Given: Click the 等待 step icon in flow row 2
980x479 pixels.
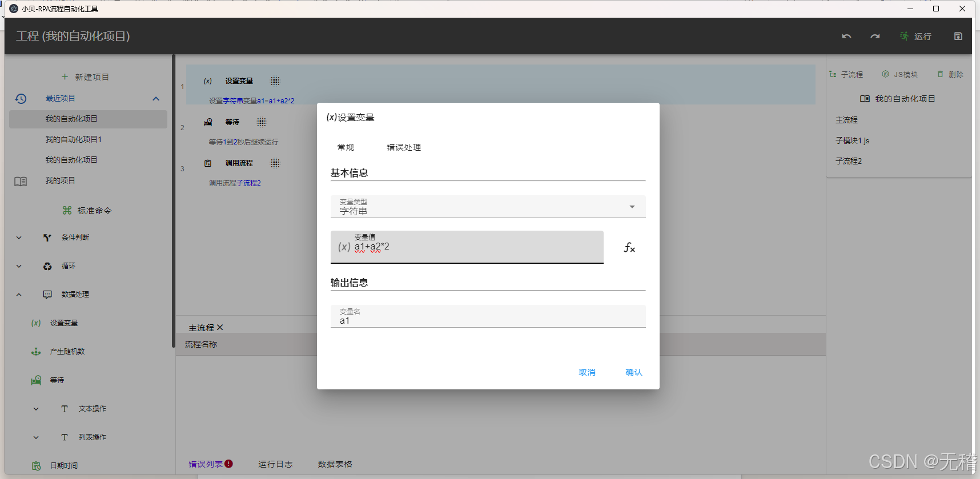Looking at the screenshot, I should tap(208, 122).
